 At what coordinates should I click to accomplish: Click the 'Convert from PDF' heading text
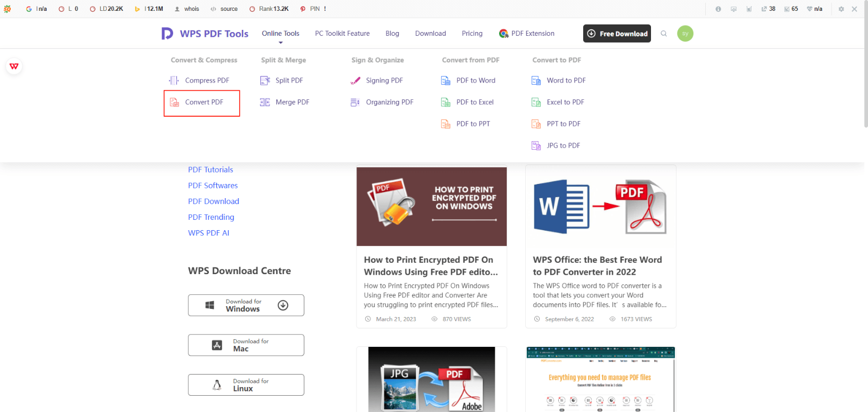coord(470,60)
